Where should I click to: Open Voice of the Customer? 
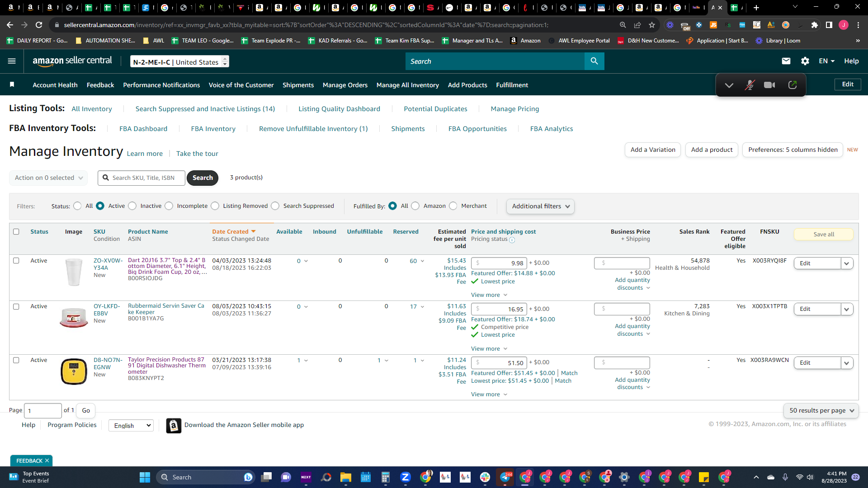pos(241,84)
